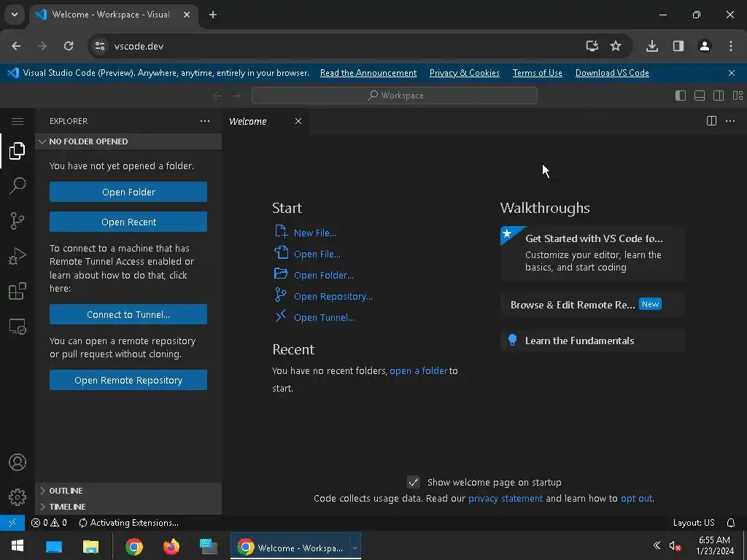747x560 pixels.
Task: Click Customize Layout icon
Action: [738, 96]
